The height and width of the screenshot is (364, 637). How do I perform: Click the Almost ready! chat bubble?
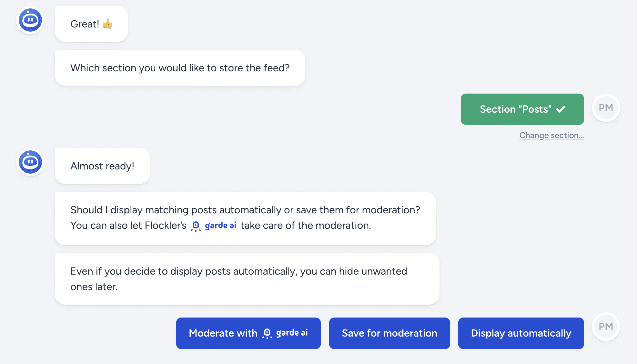tap(102, 166)
